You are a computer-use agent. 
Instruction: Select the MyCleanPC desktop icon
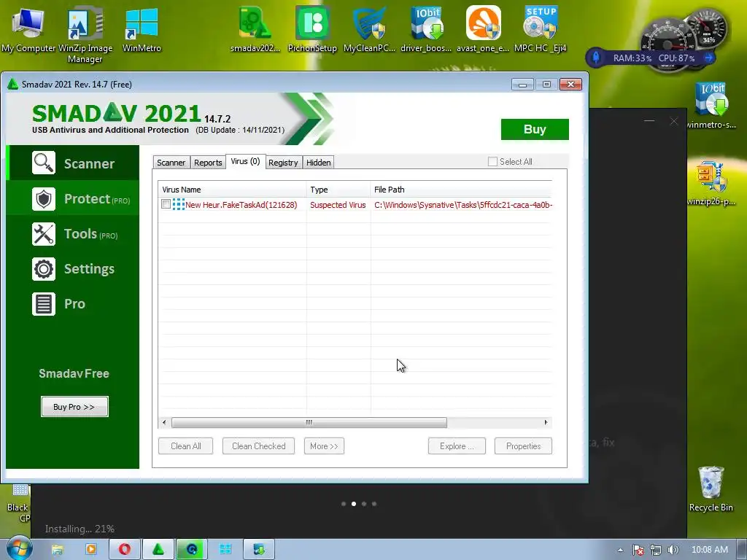pyautogui.click(x=369, y=30)
